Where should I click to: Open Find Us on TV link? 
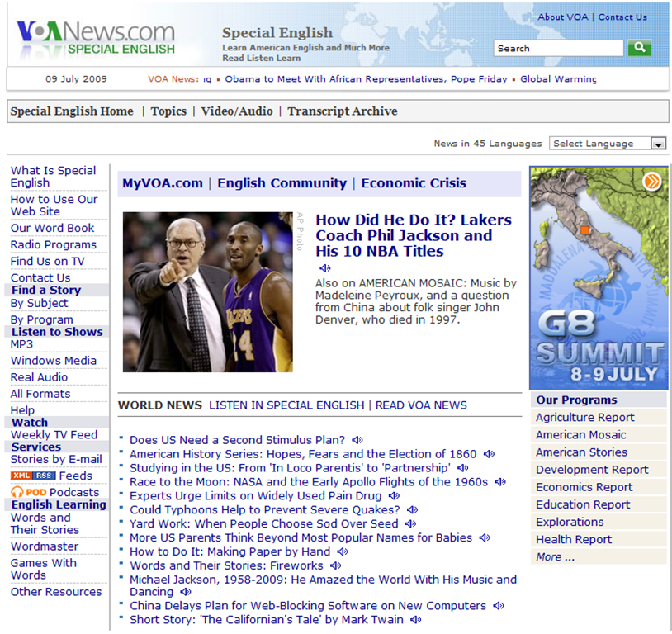48,262
